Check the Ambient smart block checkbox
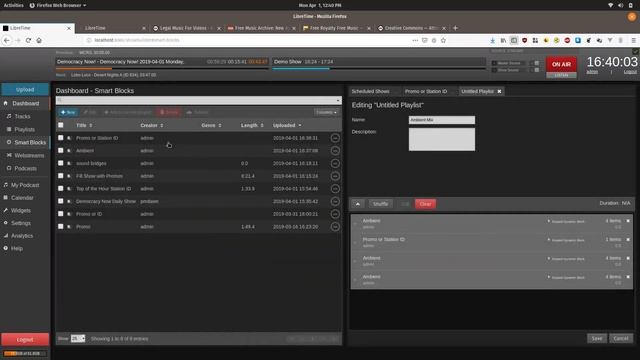640x360 pixels. click(x=61, y=151)
